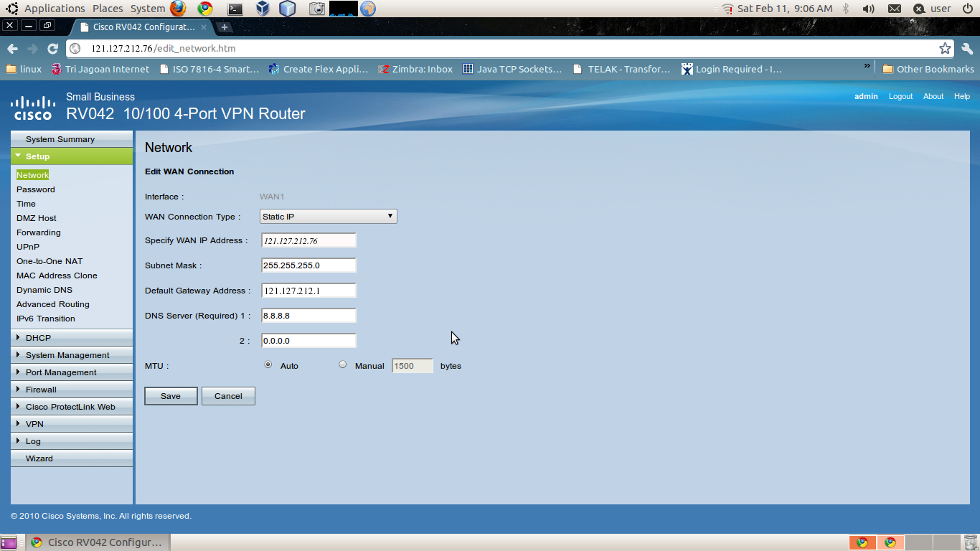Expand the System Management section
980x551 pixels.
pyautogui.click(x=72, y=355)
